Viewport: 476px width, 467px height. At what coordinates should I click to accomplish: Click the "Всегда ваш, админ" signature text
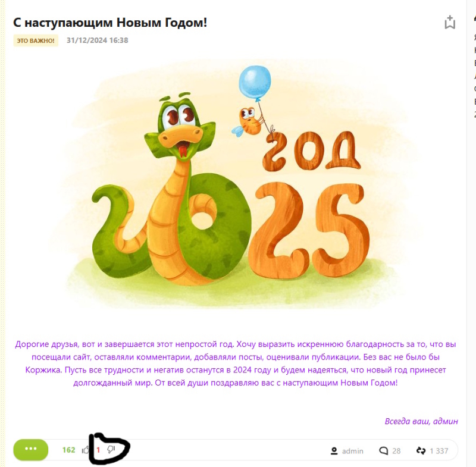(421, 421)
